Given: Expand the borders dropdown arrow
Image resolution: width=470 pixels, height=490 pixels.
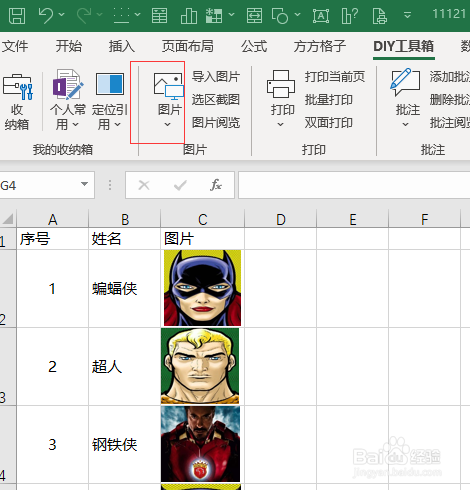Looking at the screenshot, I should pyautogui.click(x=137, y=14).
